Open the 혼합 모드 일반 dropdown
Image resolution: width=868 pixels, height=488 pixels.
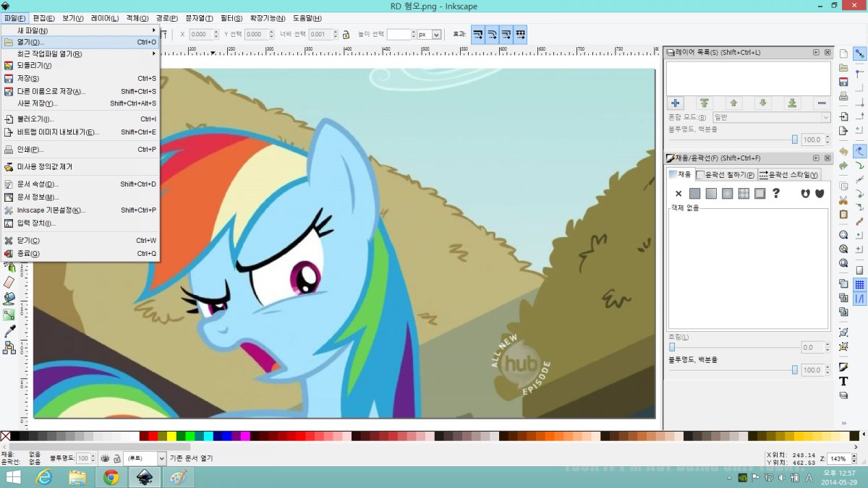point(771,117)
